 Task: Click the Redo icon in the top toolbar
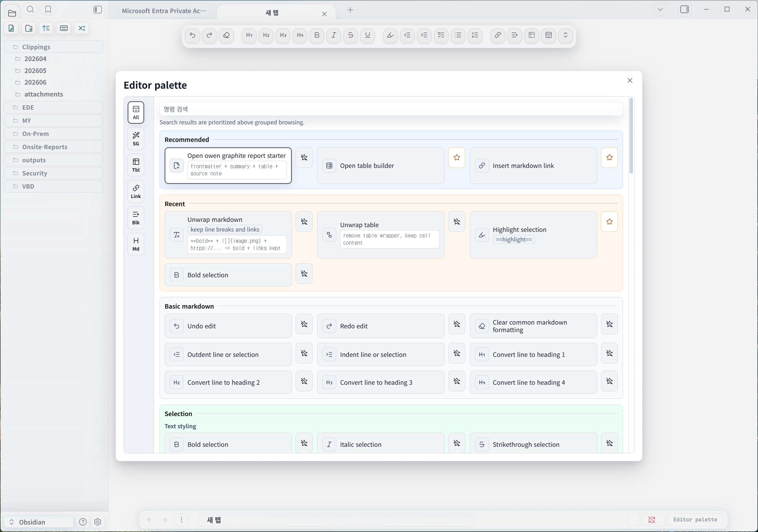(x=209, y=35)
